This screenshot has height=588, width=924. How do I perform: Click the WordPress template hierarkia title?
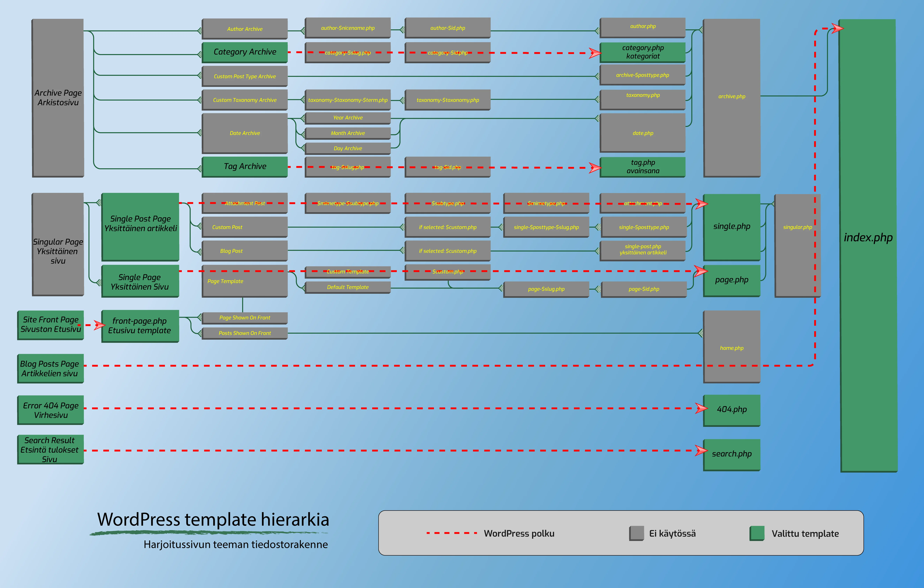coord(213,520)
